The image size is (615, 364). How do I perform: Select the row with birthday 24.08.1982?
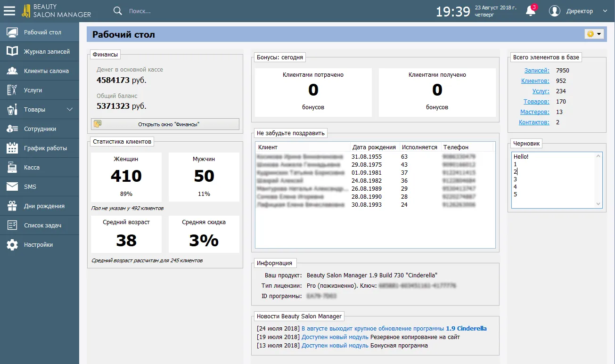pos(375,181)
